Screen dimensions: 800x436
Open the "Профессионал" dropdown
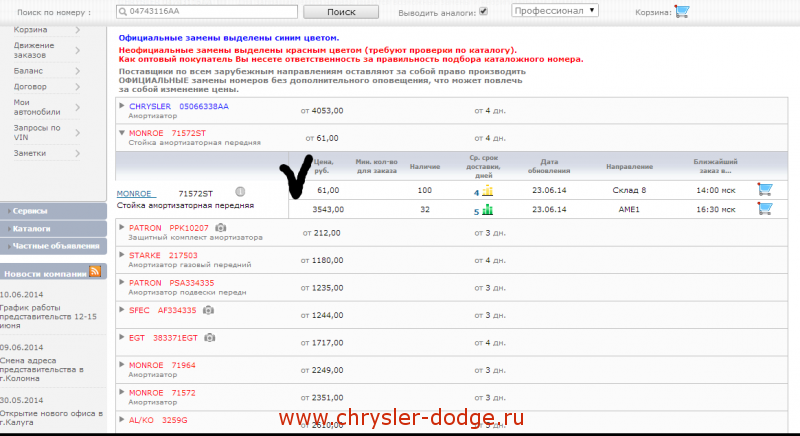coord(555,11)
